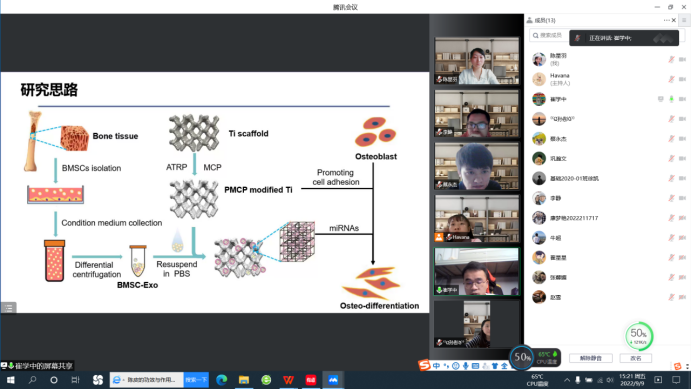
Task: Click the 解除静音 unmute button
Action: point(590,358)
